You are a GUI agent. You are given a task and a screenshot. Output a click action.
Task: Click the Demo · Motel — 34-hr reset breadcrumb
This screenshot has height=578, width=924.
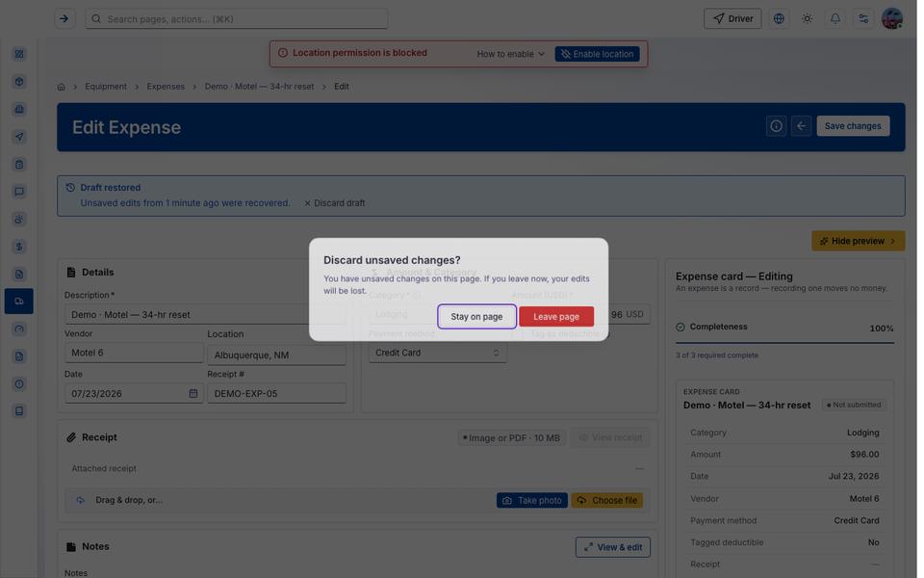(261, 87)
